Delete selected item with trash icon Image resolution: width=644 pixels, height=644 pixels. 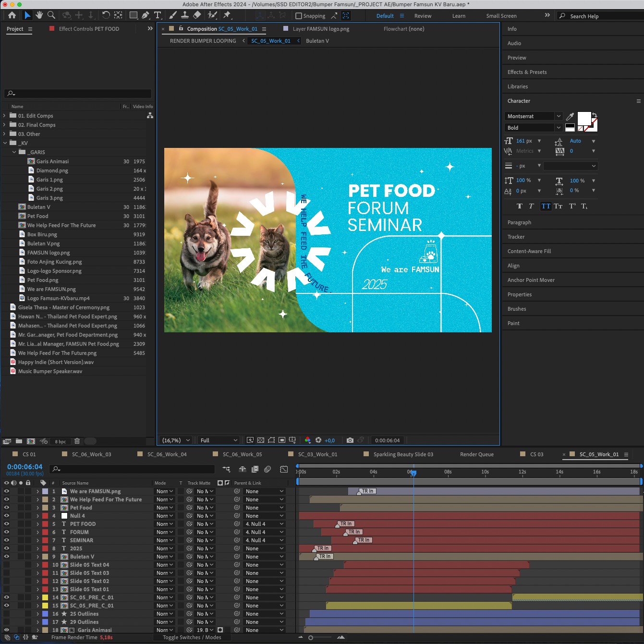pyautogui.click(x=77, y=441)
